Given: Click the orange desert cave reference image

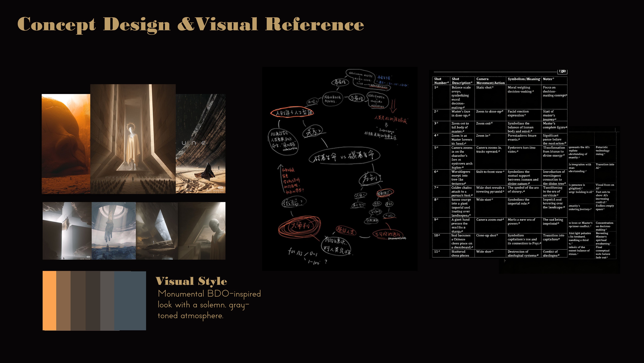Looking at the screenshot, I should tap(66, 144).
